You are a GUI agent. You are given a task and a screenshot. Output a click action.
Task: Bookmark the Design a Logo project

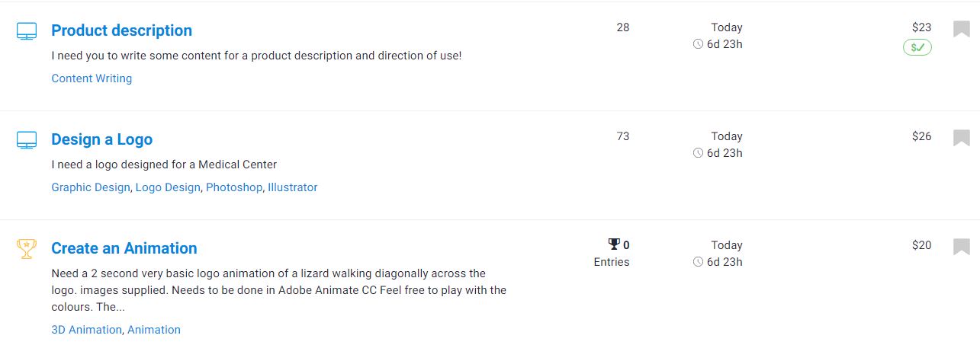pyautogui.click(x=961, y=138)
